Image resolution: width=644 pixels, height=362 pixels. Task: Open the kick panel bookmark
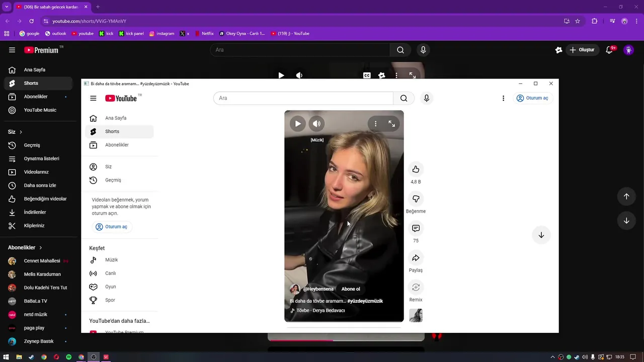131,34
